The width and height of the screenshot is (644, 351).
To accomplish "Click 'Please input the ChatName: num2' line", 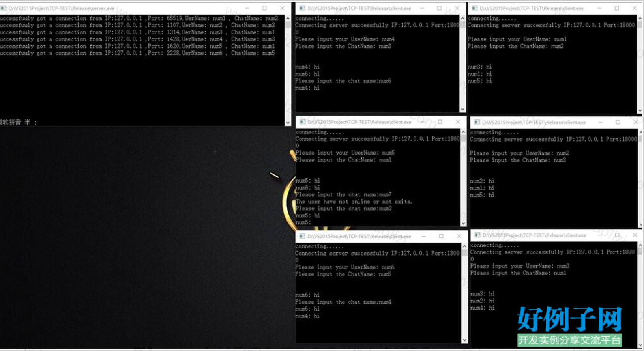I will (516, 46).
